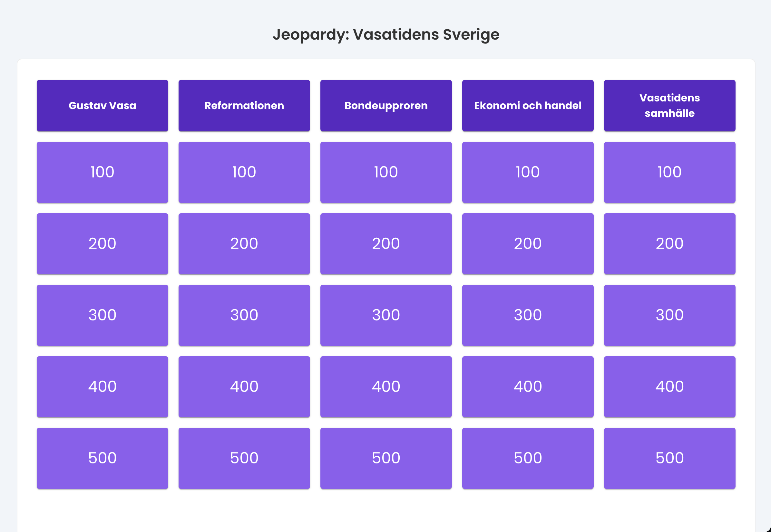Reveal the 200 tile under Bondeupproren
The height and width of the screenshot is (532, 771).
tap(386, 244)
